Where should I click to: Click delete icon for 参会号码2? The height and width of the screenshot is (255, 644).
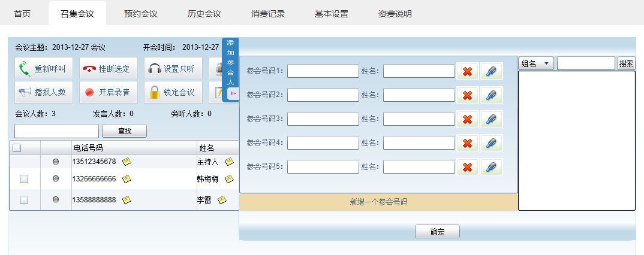[467, 95]
